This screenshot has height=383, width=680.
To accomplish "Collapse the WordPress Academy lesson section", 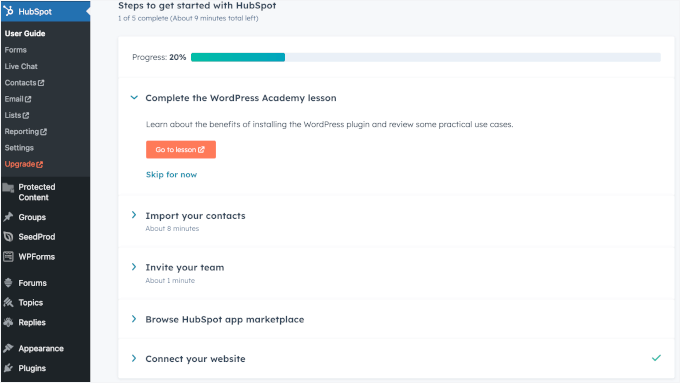I will click(134, 98).
